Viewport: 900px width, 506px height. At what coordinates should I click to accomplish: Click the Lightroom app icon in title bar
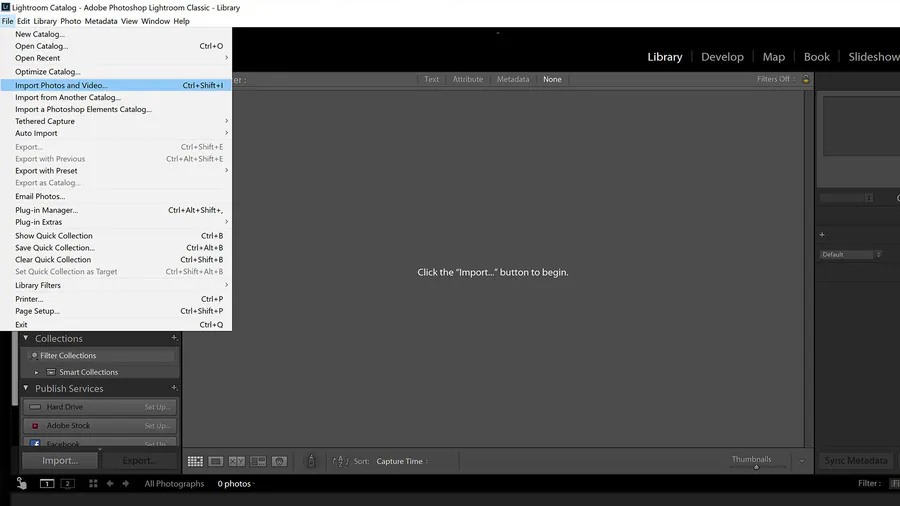6,7
